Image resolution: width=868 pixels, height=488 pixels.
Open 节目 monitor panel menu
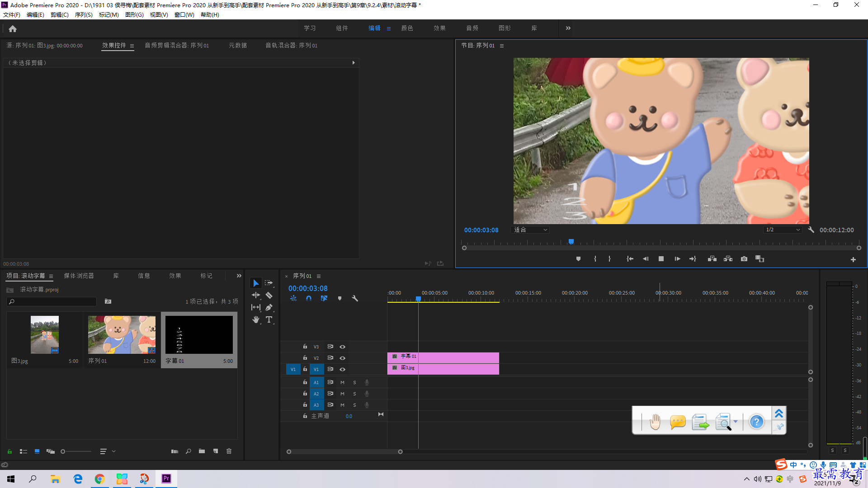click(x=502, y=46)
